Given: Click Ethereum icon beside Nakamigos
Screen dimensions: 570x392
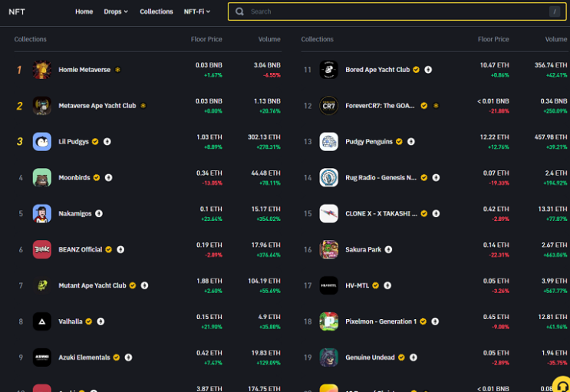Looking at the screenshot, I should click(x=99, y=213).
